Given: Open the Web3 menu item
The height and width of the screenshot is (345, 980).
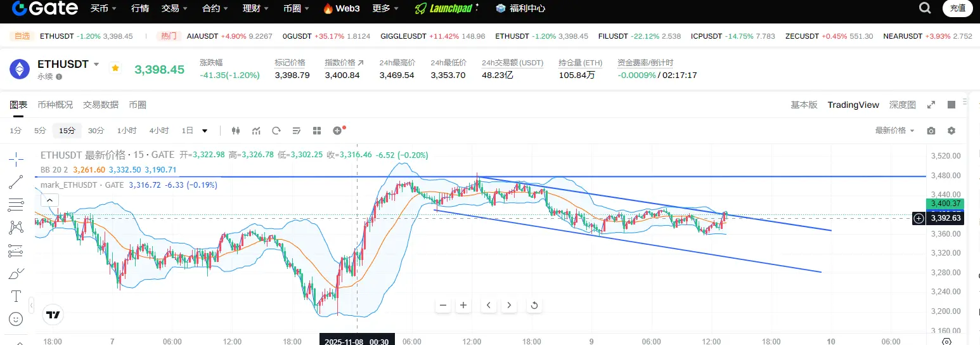Looking at the screenshot, I should click(x=341, y=8).
